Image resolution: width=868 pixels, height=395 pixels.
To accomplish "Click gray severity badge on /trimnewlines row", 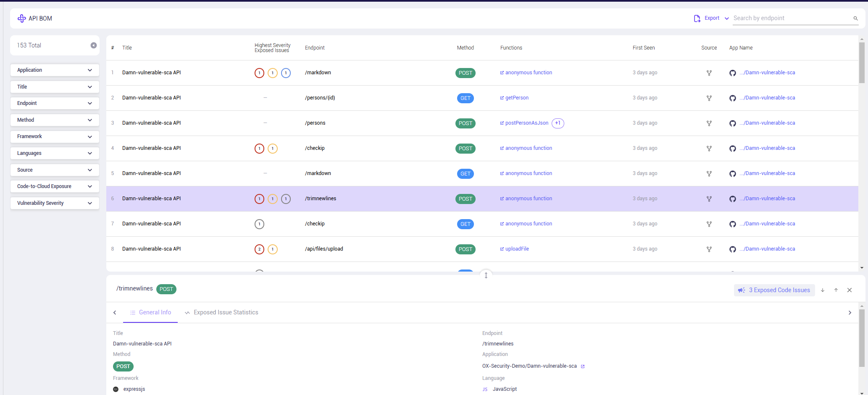I will tap(286, 199).
